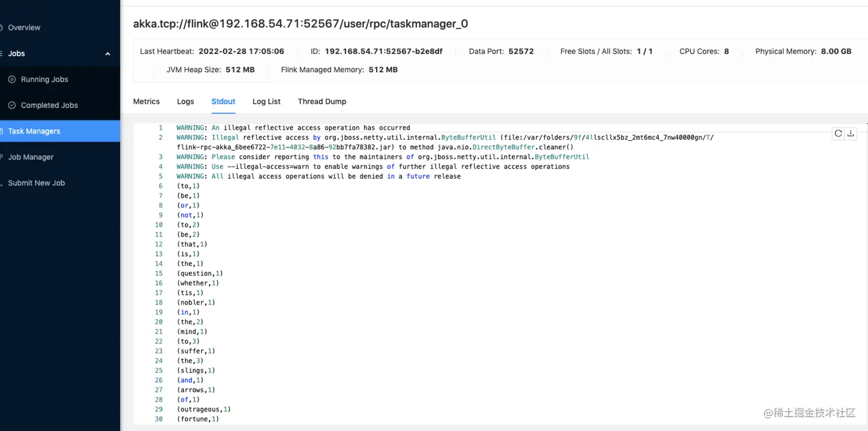The height and width of the screenshot is (431, 868).
Task: Click log line 3 'Please consider reporting'
Action: (x=383, y=157)
